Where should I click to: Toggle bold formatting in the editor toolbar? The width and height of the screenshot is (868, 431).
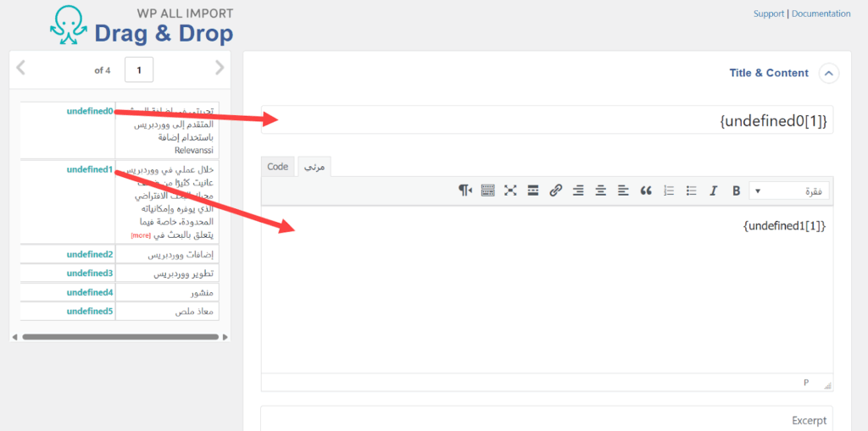click(x=736, y=191)
